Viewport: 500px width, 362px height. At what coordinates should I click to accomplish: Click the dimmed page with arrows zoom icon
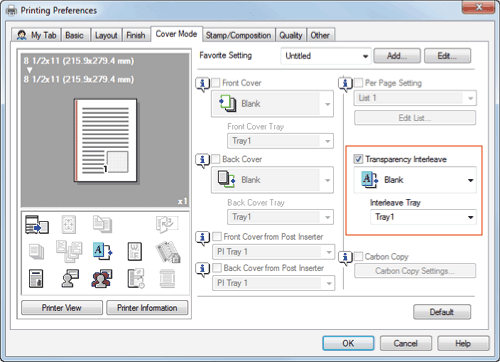pos(69,224)
